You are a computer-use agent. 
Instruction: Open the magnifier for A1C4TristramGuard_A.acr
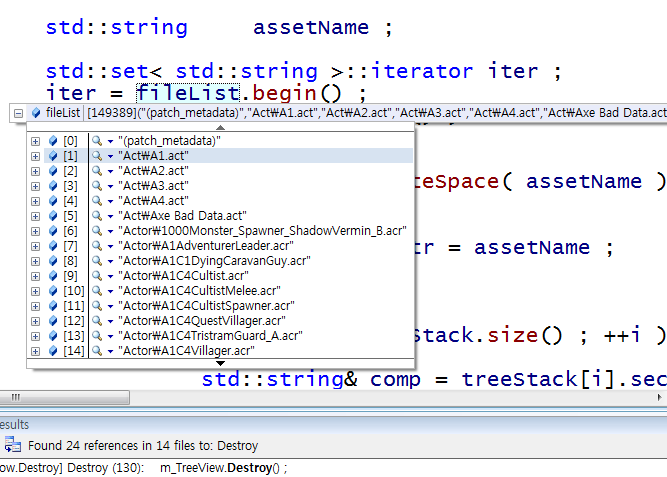[x=97, y=336]
